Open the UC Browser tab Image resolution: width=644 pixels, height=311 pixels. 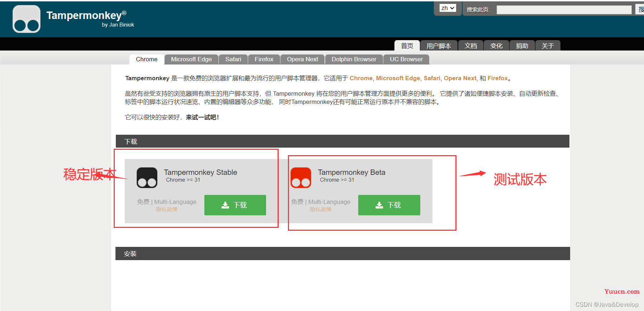click(406, 59)
